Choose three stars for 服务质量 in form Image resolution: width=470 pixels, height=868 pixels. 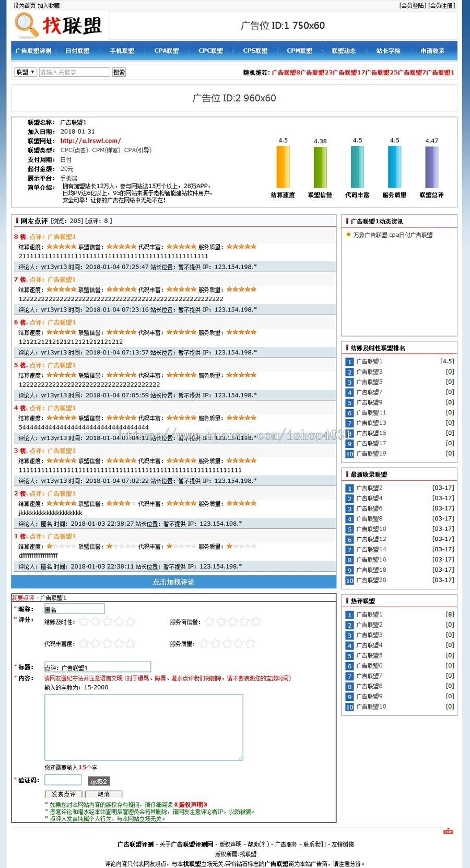[227, 643]
